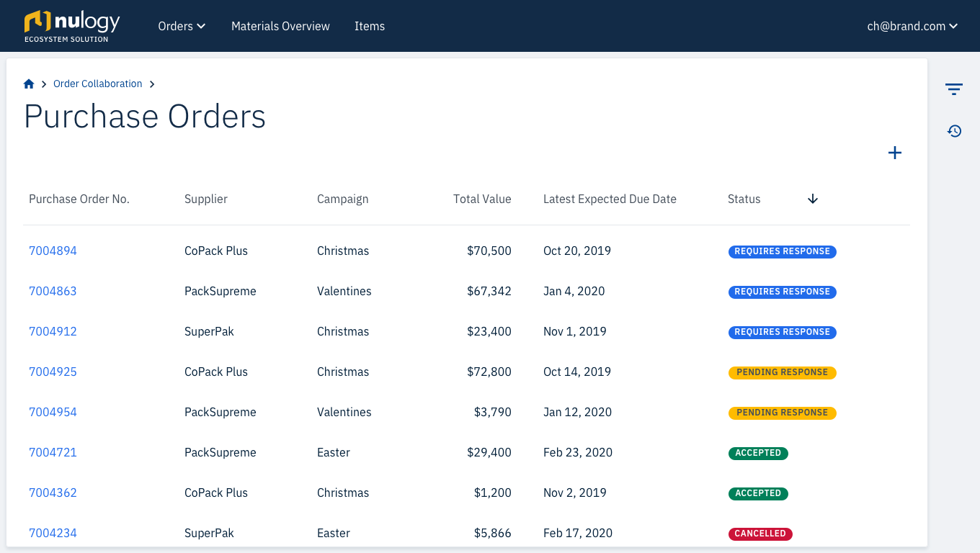Navigate to Order Collaboration breadcrumb
This screenshot has width=980, height=553.
(98, 84)
